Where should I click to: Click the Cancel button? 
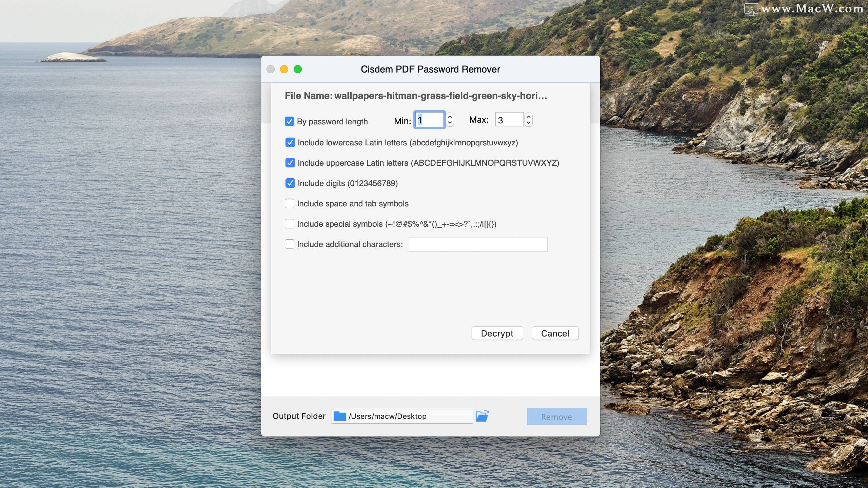coord(555,333)
